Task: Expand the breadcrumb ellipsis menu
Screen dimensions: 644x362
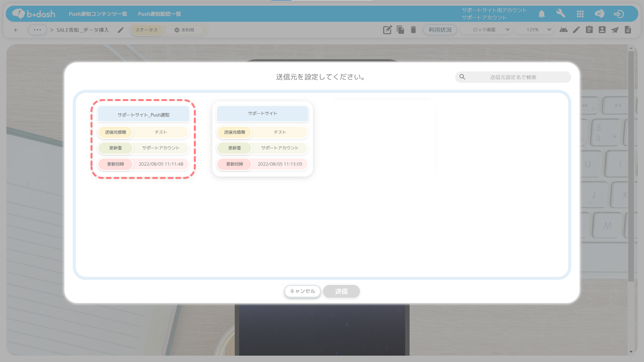Action: click(37, 30)
